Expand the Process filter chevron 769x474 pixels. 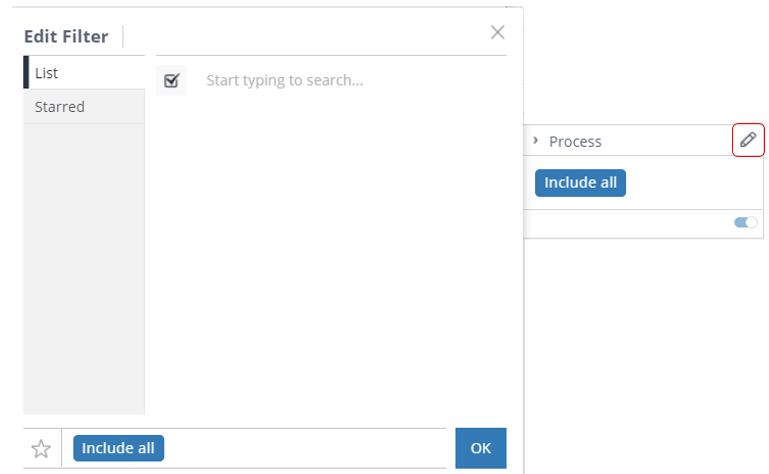(536, 141)
